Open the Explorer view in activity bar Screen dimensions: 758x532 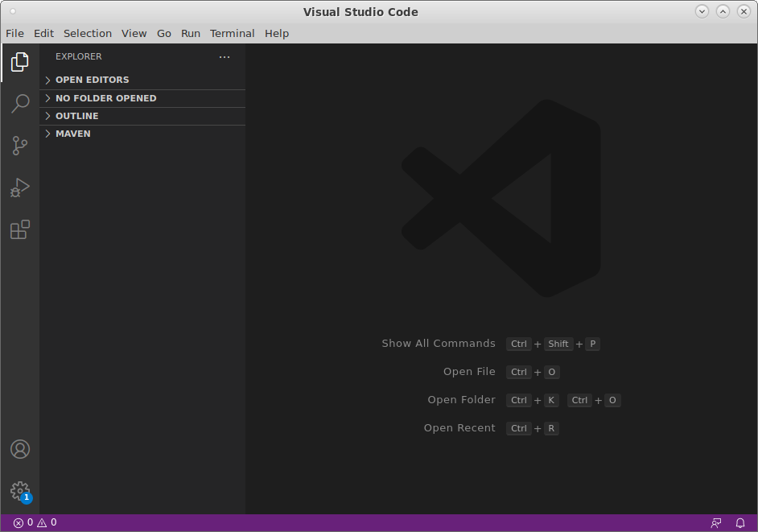(20, 62)
